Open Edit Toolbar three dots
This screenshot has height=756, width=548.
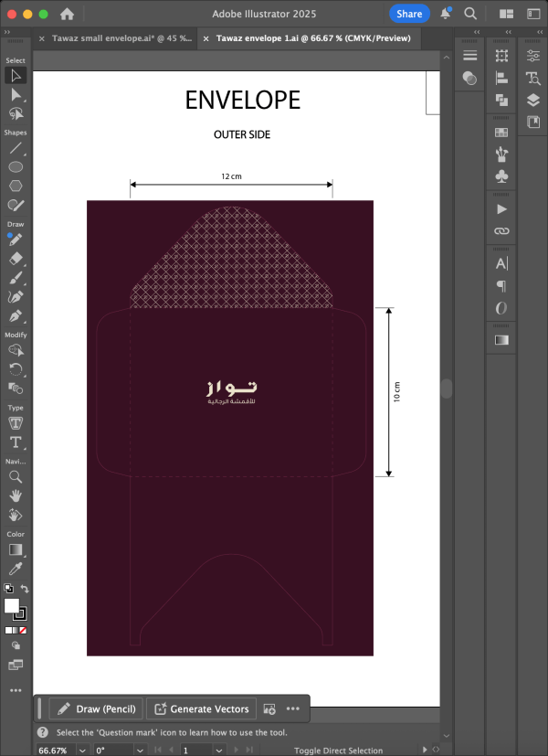(16, 690)
